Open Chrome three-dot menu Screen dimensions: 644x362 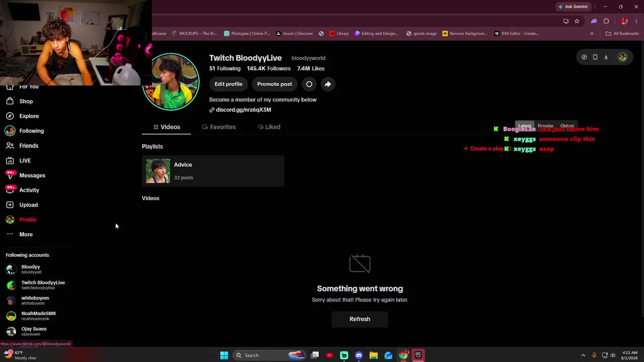[x=636, y=21]
